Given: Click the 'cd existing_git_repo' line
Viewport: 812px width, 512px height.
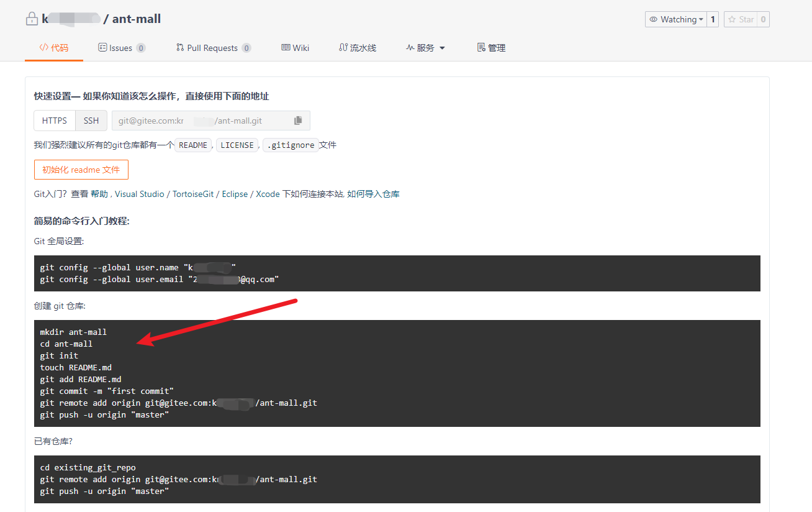Looking at the screenshot, I should 88,467.
